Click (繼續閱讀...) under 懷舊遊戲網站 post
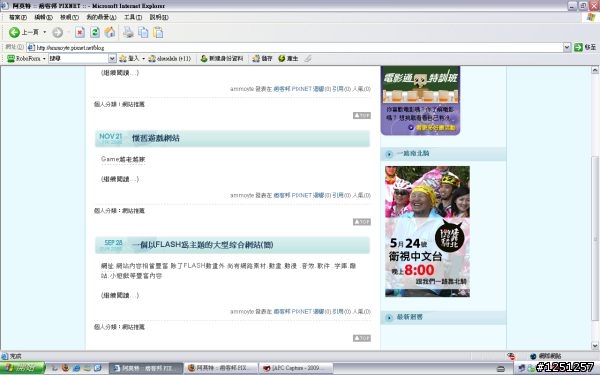 coord(120,179)
